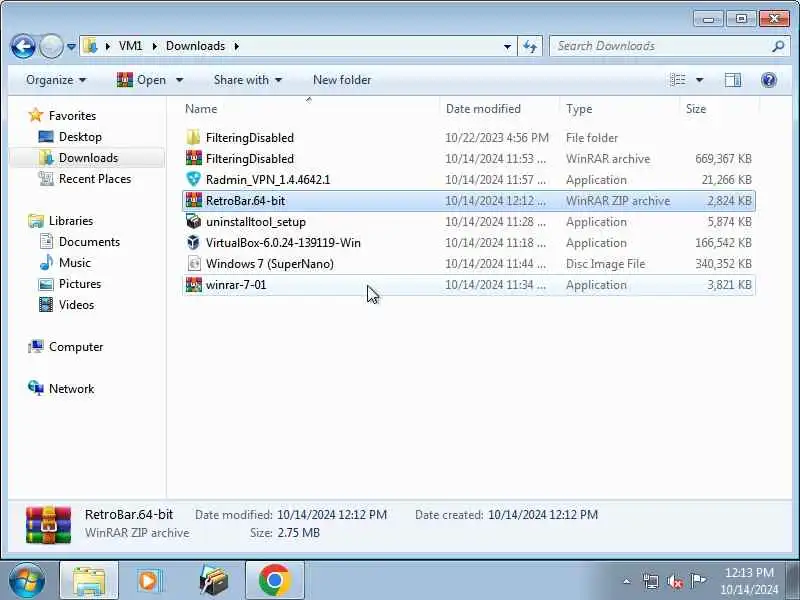Select the winrar-7-01 application icon
The height and width of the screenshot is (600, 800).
(x=193, y=285)
